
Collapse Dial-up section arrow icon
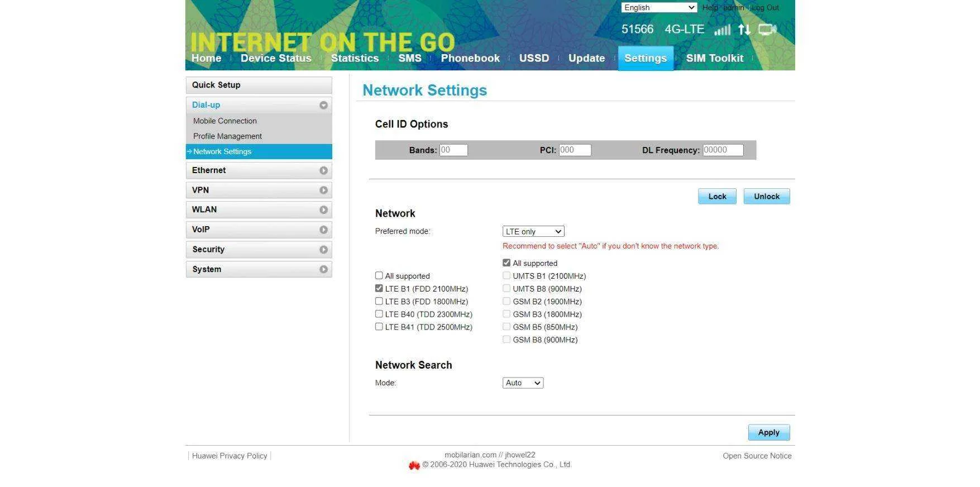click(x=323, y=105)
